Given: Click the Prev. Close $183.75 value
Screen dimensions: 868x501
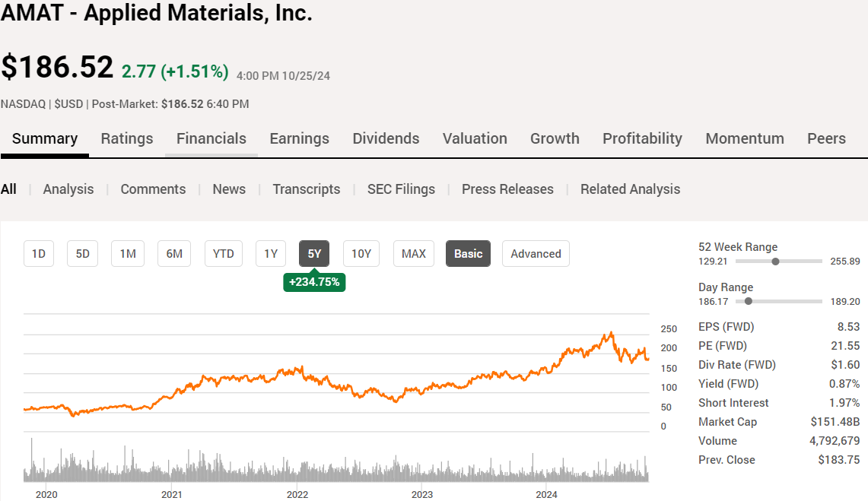Looking at the screenshot, I should pyautogui.click(x=839, y=459).
